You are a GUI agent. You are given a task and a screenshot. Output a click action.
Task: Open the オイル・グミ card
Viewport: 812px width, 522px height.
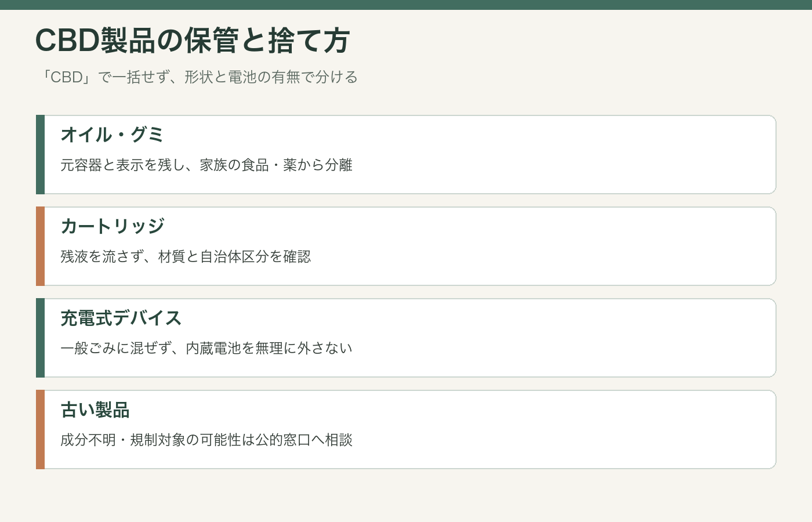pyautogui.click(x=406, y=154)
